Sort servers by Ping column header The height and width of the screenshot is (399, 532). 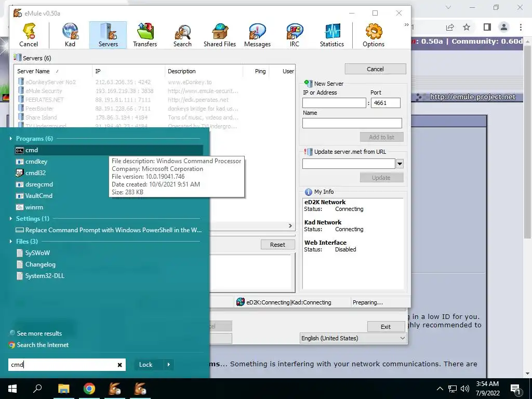click(x=256, y=71)
